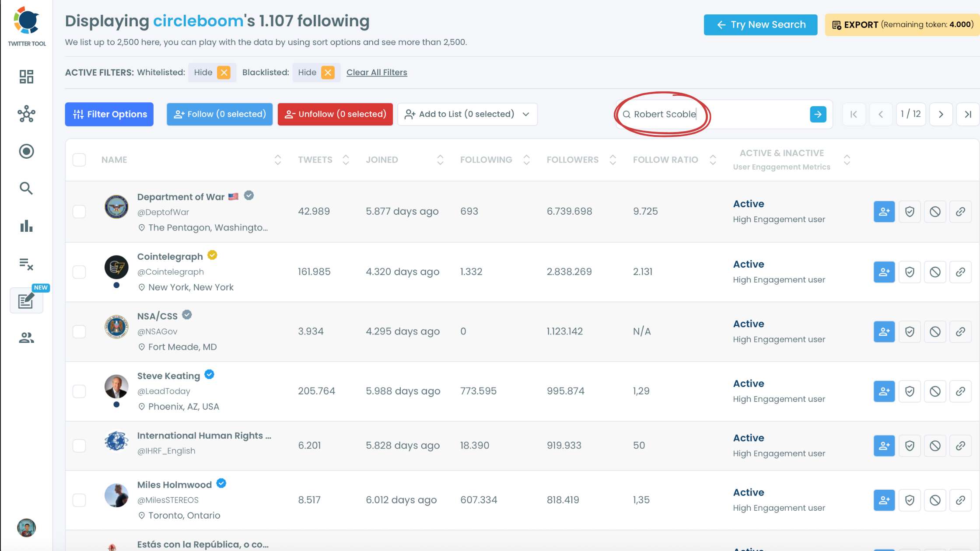Open the dashboard grid icon in sidebar
This screenshot has height=551, width=980.
point(26,77)
